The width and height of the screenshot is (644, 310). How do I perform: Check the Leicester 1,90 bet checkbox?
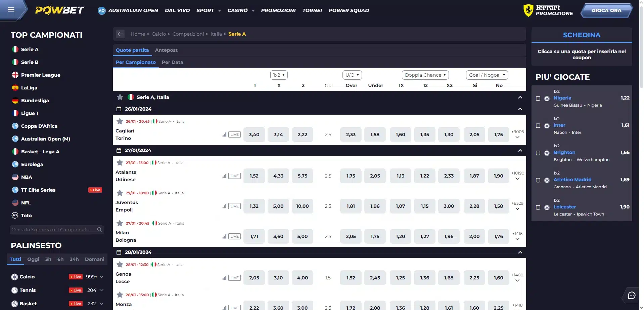click(x=538, y=207)
